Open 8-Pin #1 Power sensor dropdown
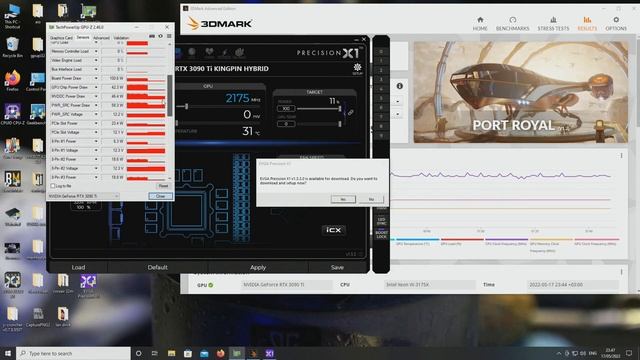The width and height of the screenshot is (640, 360). (96, 141)
